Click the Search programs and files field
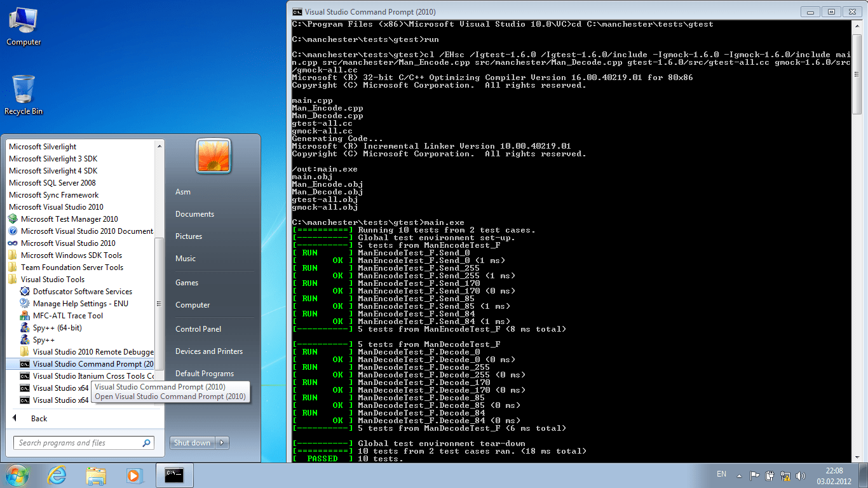This screenshot has height=488, width=868. point(83,443)
